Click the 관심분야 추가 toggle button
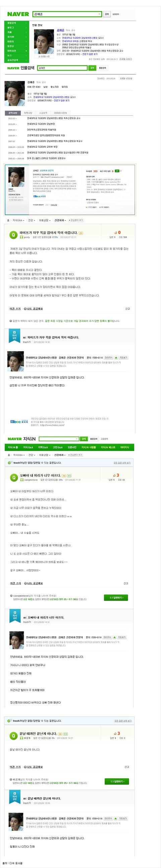The width and height of the screenshot is (161, 868). click(76, 220)
